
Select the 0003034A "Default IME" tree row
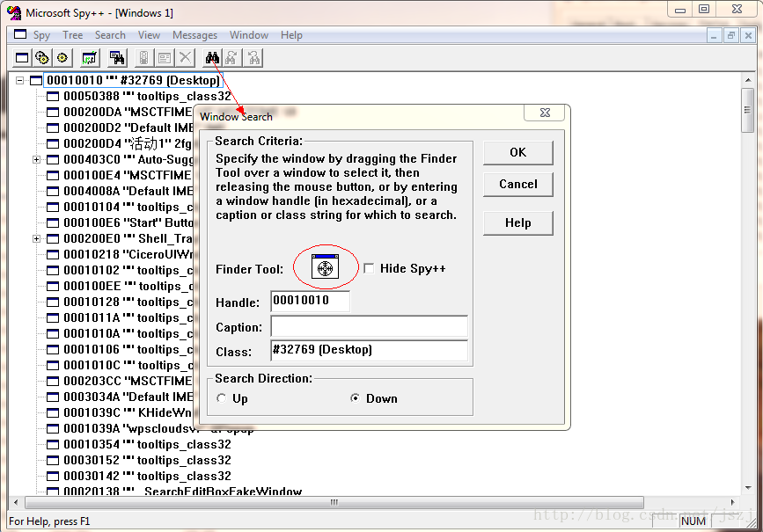coord(128,397)
